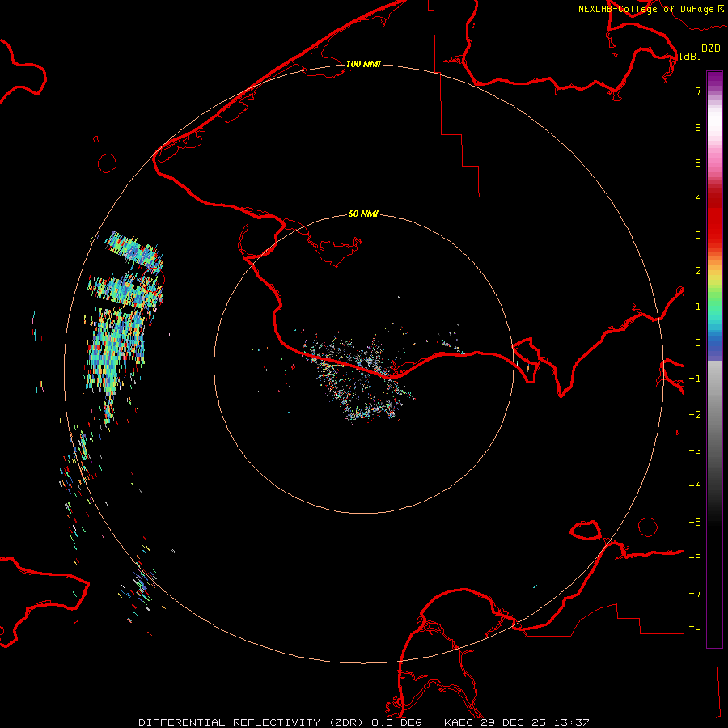Click the 50 NMI range ring label
This screenshot has width=728, height=728.
(x=363, y=214)
